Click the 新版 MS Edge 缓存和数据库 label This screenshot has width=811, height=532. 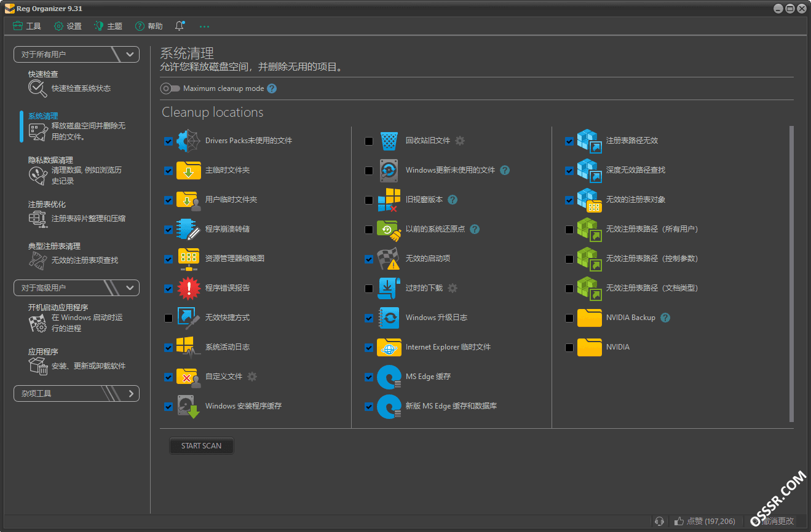click(451, 406)
